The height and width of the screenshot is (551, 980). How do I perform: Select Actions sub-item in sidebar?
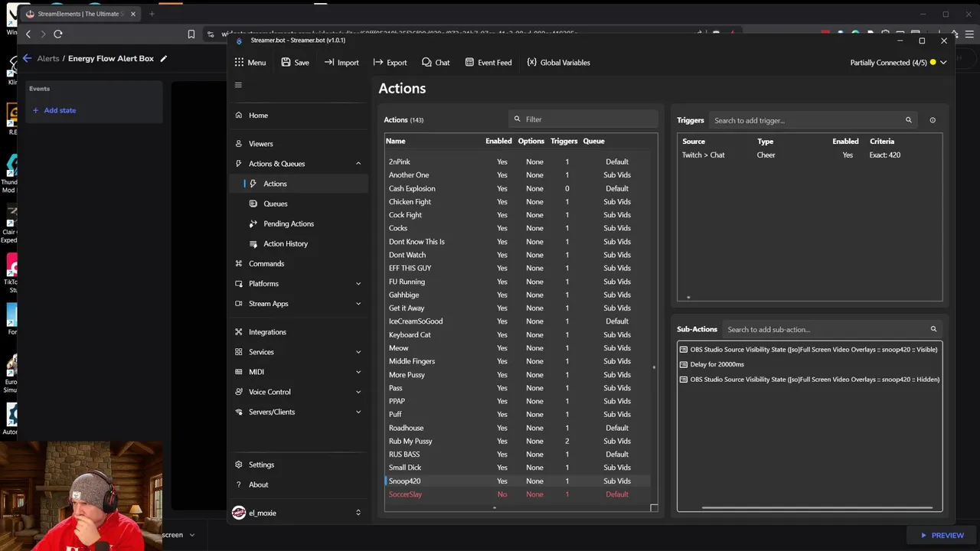point(299,184)
